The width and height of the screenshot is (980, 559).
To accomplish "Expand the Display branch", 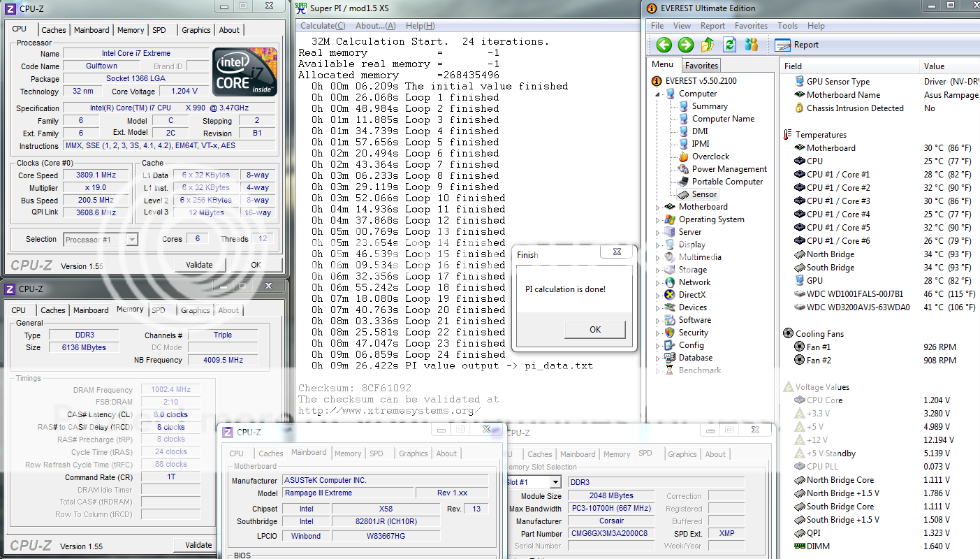I will pos(658,245).
